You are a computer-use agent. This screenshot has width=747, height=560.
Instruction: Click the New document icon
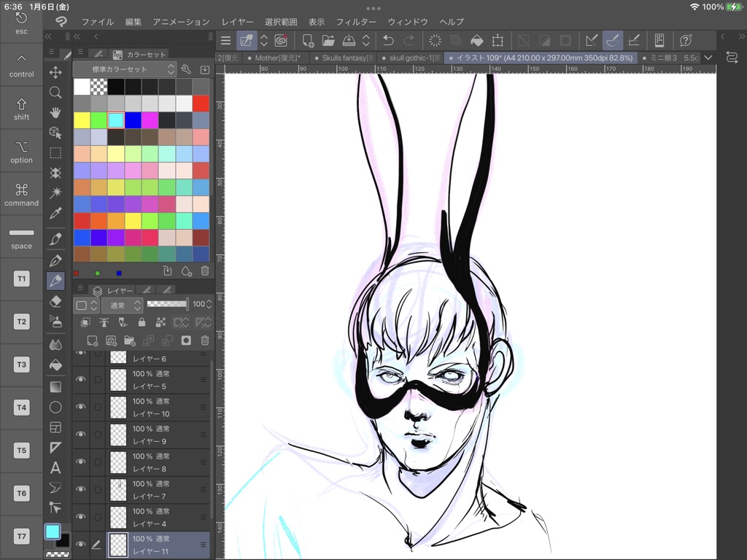(x=308, y=41)
